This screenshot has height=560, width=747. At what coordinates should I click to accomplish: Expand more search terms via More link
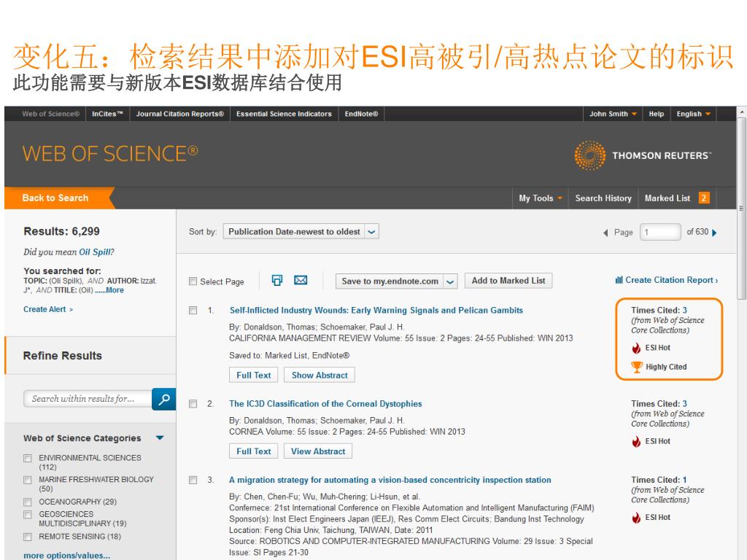[115, 290]
